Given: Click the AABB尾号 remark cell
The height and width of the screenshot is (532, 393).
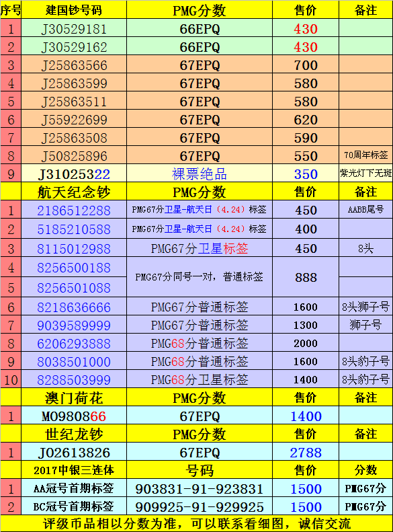Looking at the screenshot, I should [366, 210].
